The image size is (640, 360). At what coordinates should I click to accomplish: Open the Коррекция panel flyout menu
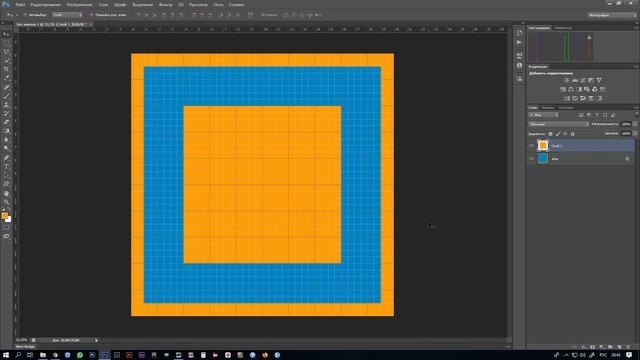[636, 67]
